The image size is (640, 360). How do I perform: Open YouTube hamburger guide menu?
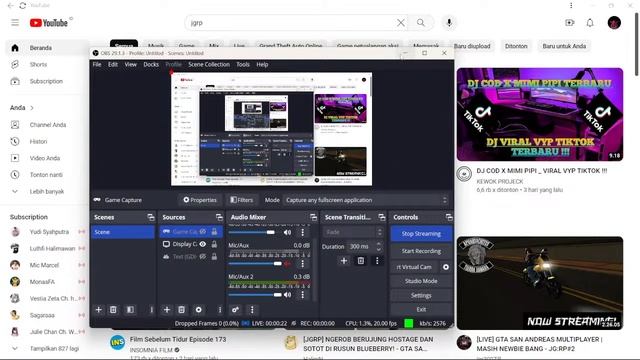(15, 22)
